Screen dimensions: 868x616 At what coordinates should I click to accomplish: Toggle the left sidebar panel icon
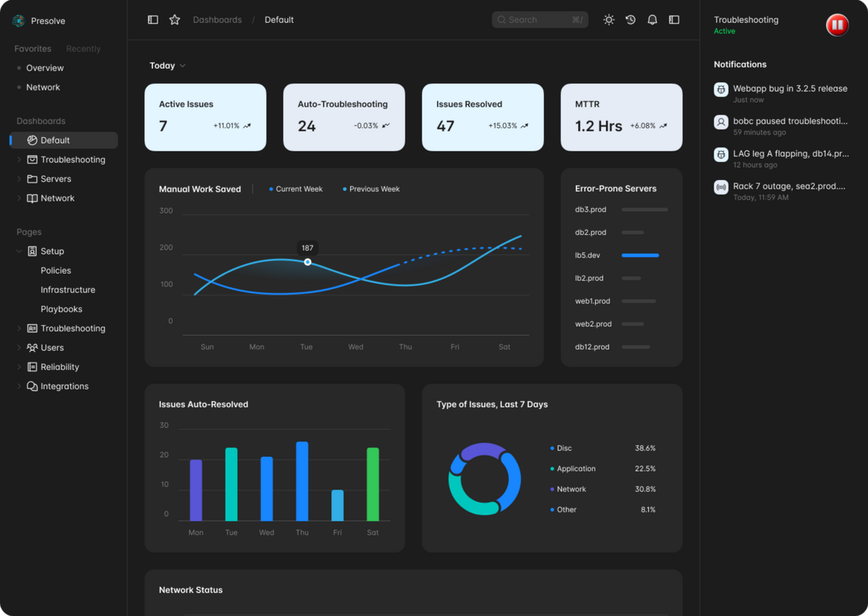153,20
